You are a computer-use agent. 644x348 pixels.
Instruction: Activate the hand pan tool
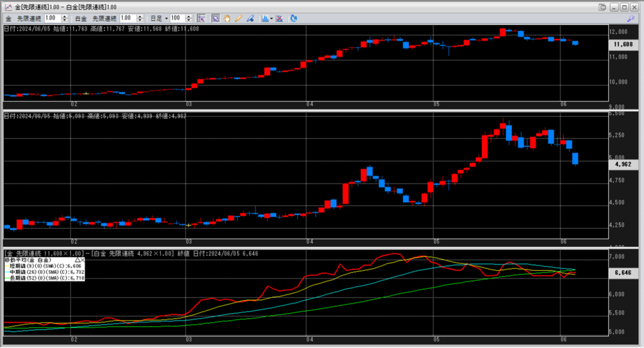click(x=226, y=18)
